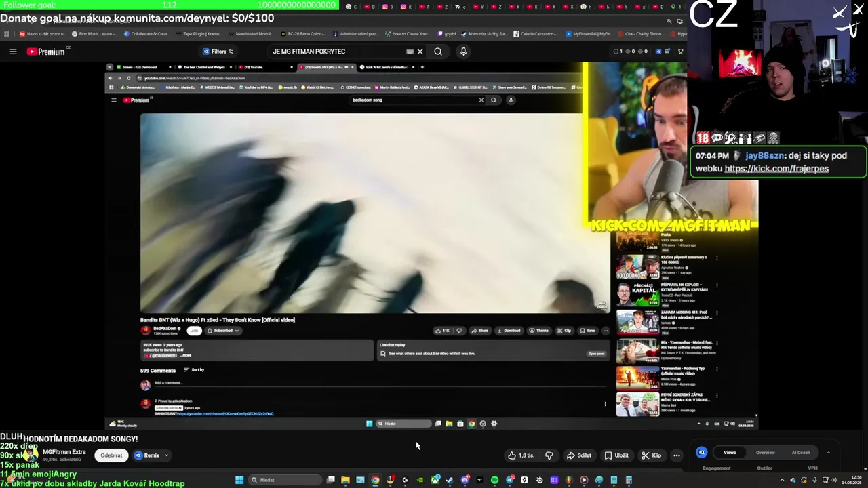This screenshot has width=868, height=488.
Task: Dislike the Bandits BNT video
Action: click(459, 331)
